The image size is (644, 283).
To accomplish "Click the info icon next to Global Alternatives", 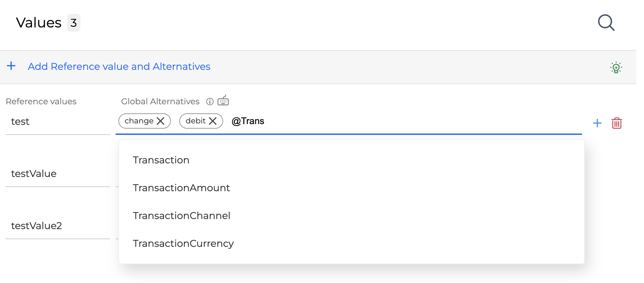I will [x=210, y=102].
